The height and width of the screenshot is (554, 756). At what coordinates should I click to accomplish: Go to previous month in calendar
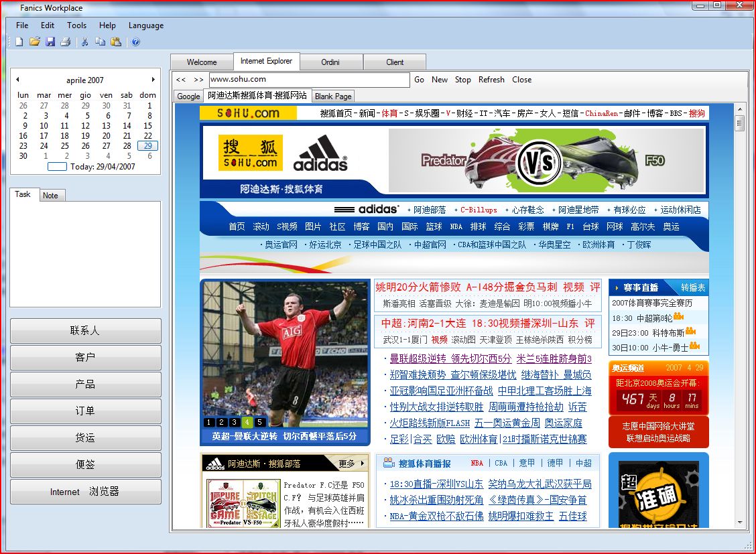pos(18,80)
